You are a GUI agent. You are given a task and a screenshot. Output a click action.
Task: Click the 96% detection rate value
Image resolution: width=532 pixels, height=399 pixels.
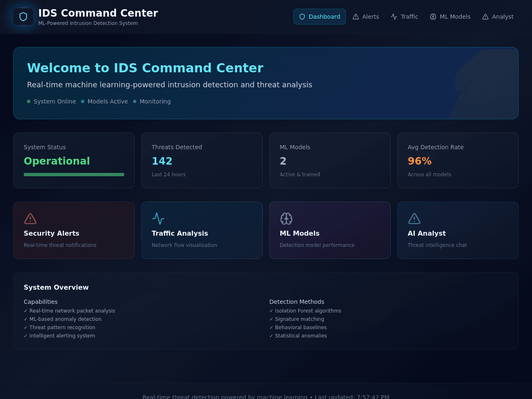tap(420, 161)
